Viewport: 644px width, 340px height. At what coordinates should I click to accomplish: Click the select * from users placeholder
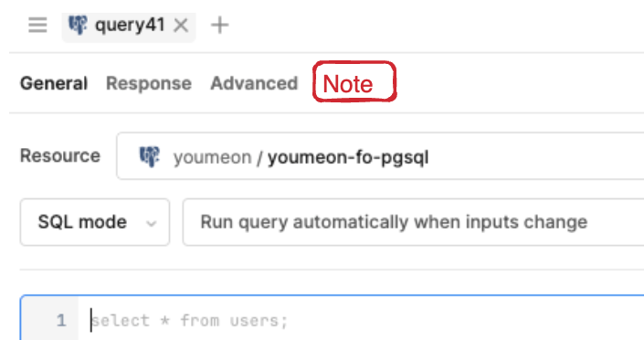coord(189,321)
